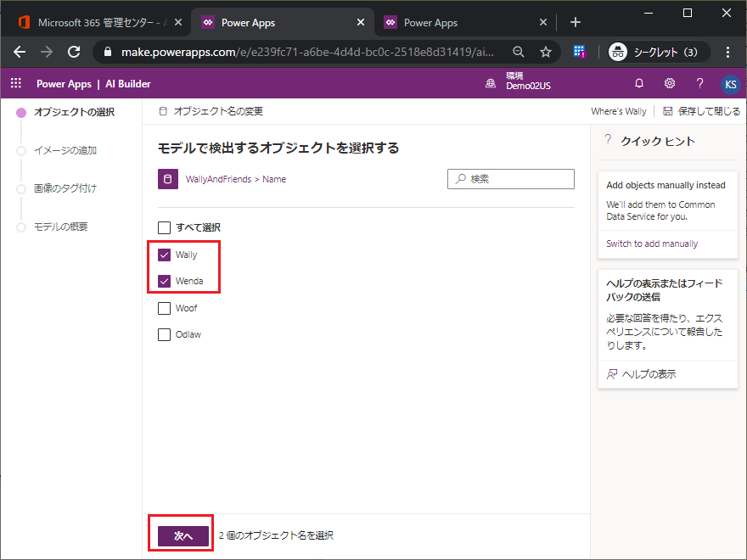Open the Demo02US environment selector
747x560 pixels.
(528, 81)
